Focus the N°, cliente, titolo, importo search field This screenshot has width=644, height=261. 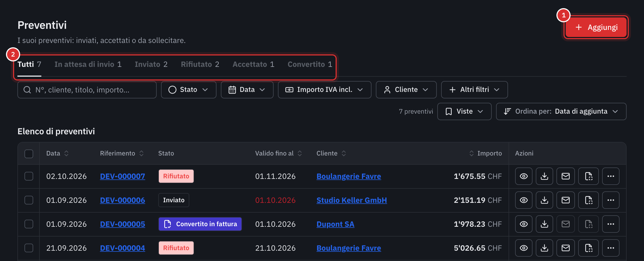click(x=87, y=90)
